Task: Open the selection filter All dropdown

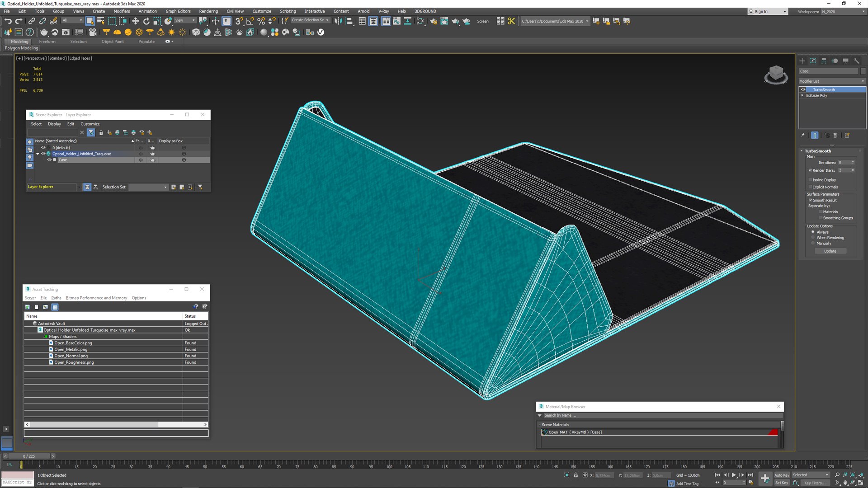Action: [x=72, y=20]
